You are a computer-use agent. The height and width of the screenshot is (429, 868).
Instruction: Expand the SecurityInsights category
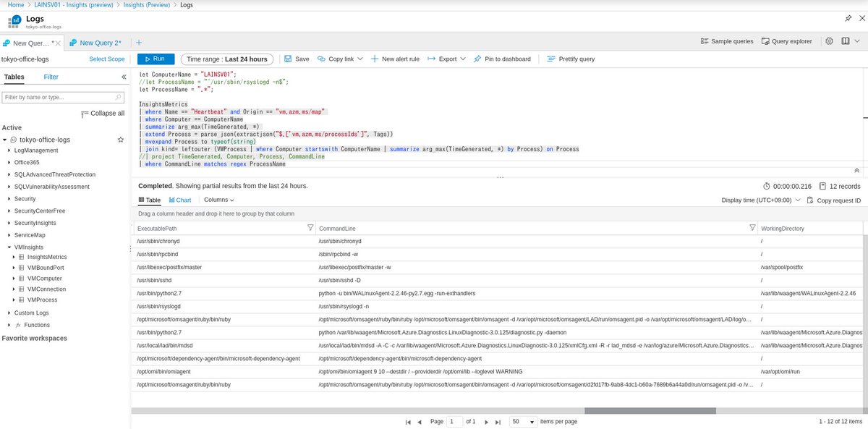(9, 223)
